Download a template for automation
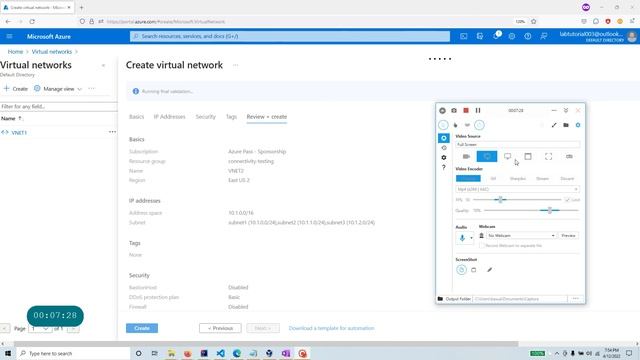Viewport: 640px width, 360px height. pyautogui.click(x=331, y=328)
